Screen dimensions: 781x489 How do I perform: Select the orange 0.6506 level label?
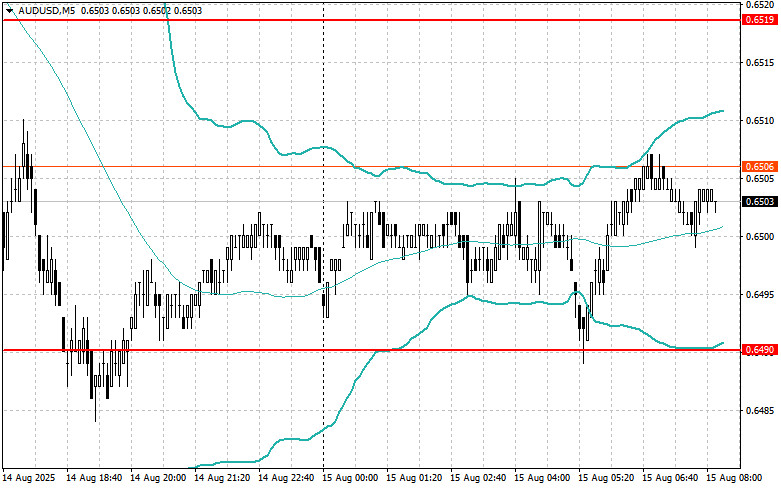click(760, 166)
